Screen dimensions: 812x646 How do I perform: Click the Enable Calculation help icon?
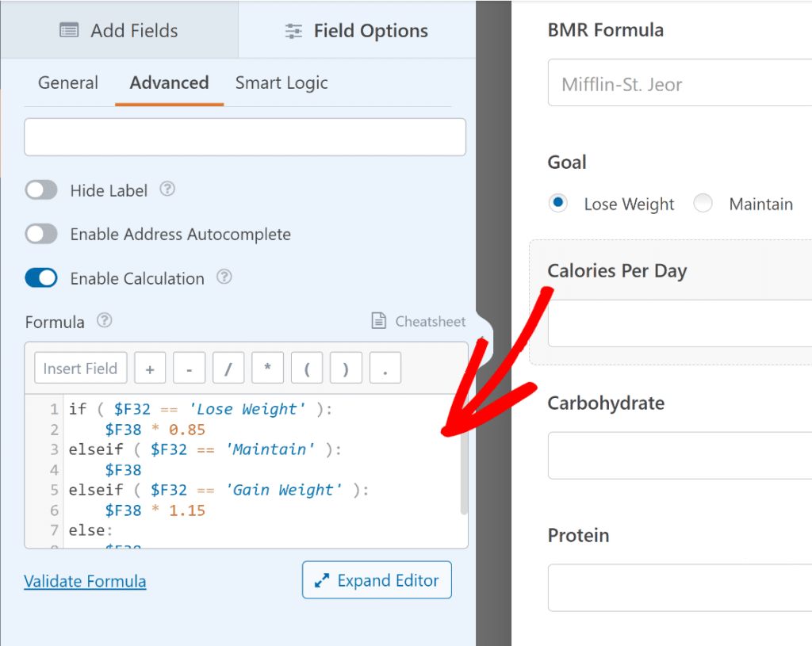[x=224, y=277]
